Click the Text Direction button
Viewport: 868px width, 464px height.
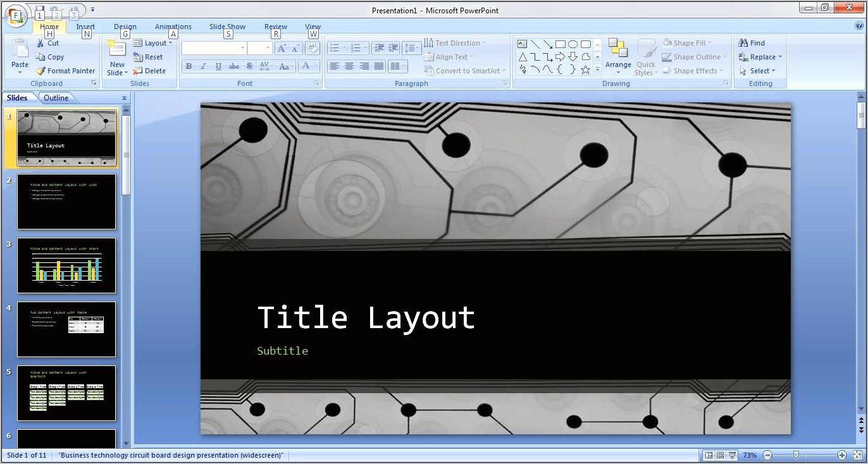(x=455, y=43)
